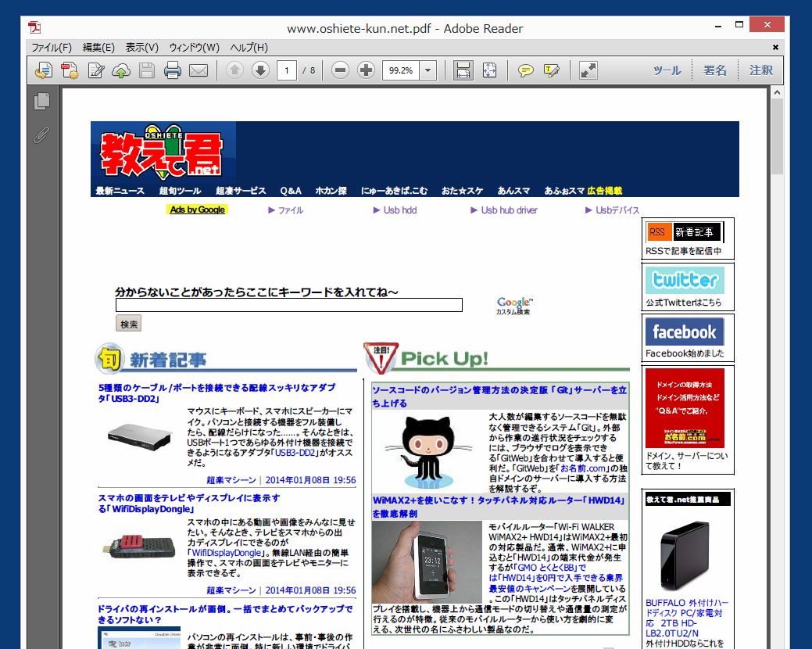Screen dimensions: 812x649
Task: Go to previous page arrow
Action: (x=234, y=70)
